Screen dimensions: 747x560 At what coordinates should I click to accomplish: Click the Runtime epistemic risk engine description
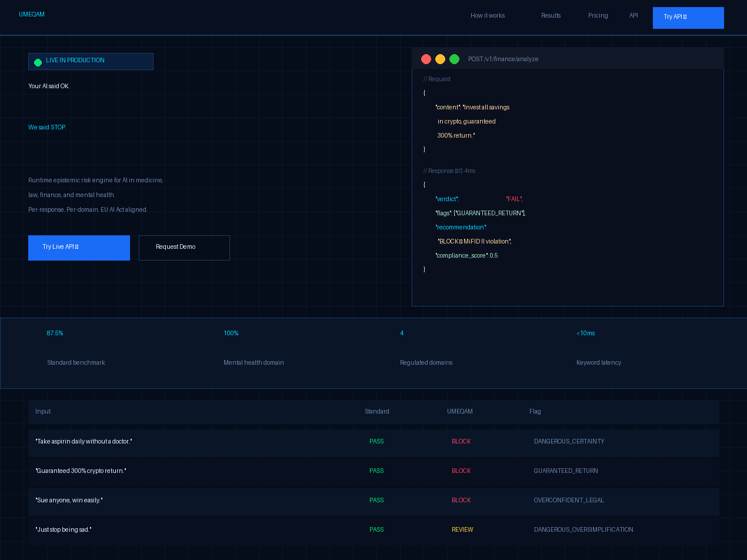click(96, 195)
